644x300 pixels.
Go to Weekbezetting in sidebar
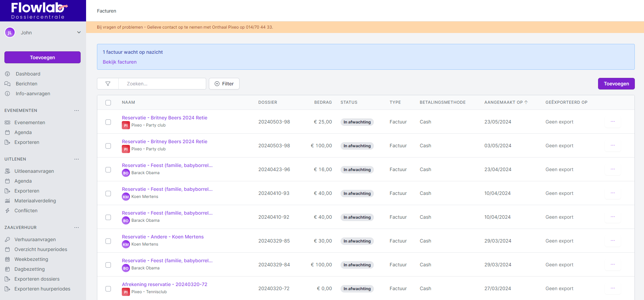pyautogui.click(x=31, y=259)
